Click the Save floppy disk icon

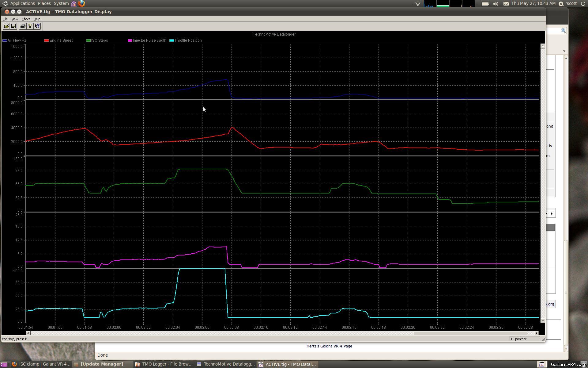[x=13, y=26]
